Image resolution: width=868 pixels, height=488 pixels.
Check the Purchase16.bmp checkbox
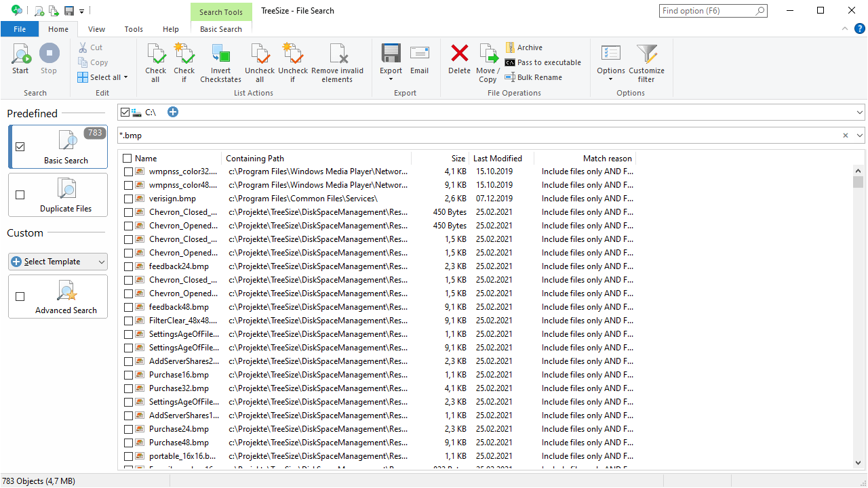point(129,375)
